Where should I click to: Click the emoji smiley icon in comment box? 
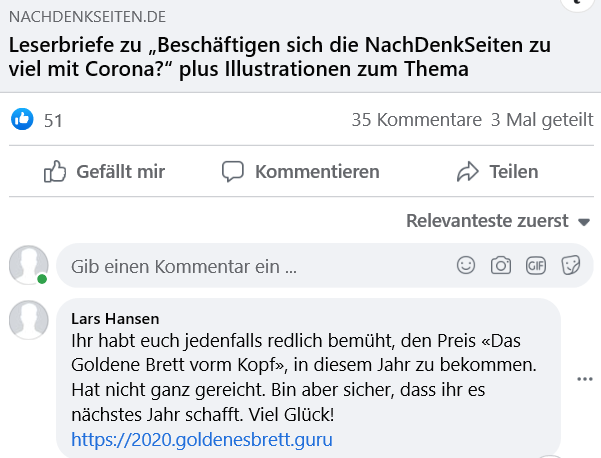click(466, 265)
